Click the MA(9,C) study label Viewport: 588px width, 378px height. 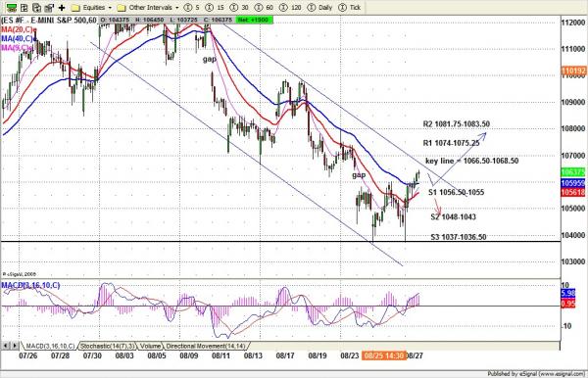click(x=17, y=48)
